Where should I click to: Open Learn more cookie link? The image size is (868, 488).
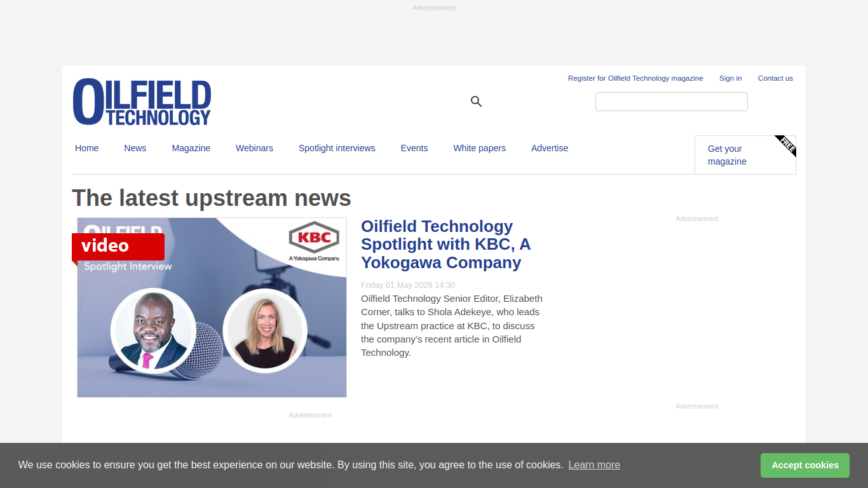pos(594,464)
